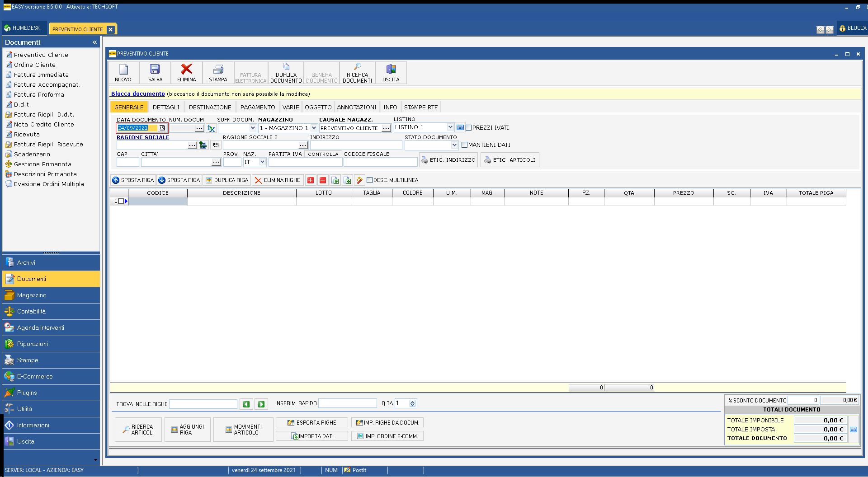Click the BLOCCA button at top right
868x477 pixels.
tap(853, 28)
